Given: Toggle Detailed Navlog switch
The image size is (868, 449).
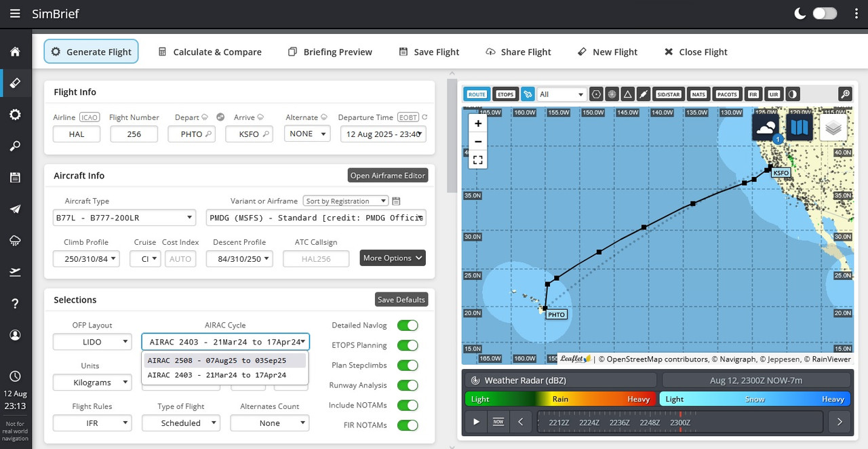Looking at the screenshot, I should (408, 326).
